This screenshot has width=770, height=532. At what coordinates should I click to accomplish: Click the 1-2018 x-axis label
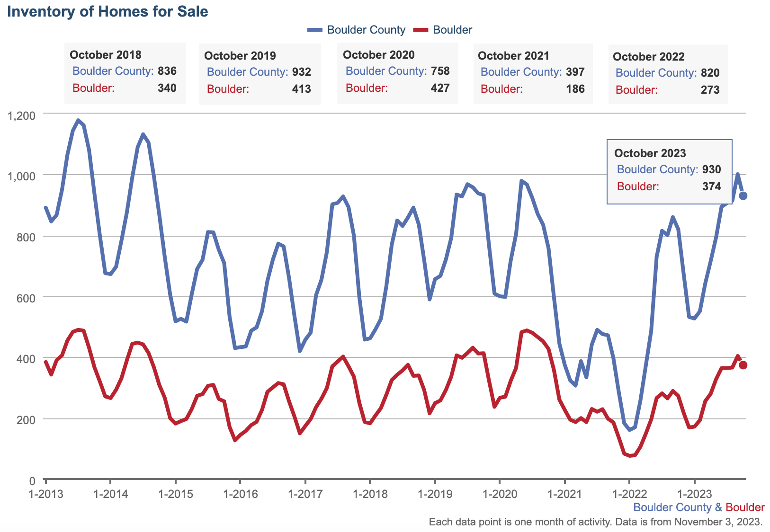[370, 494]
